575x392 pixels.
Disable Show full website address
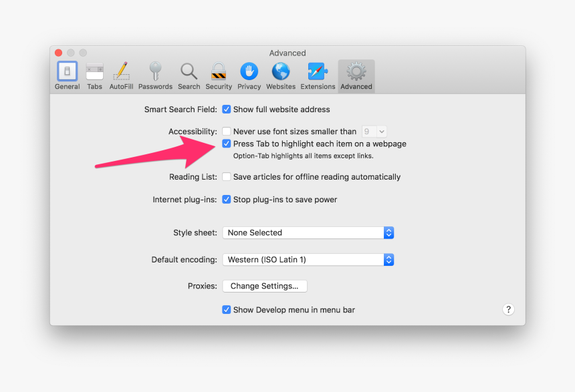tap(227, 109)
